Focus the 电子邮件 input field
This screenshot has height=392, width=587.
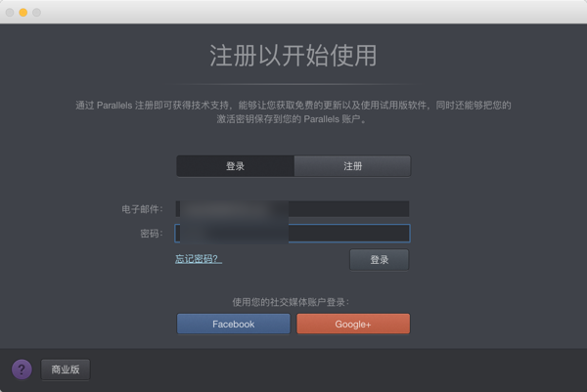293,209
